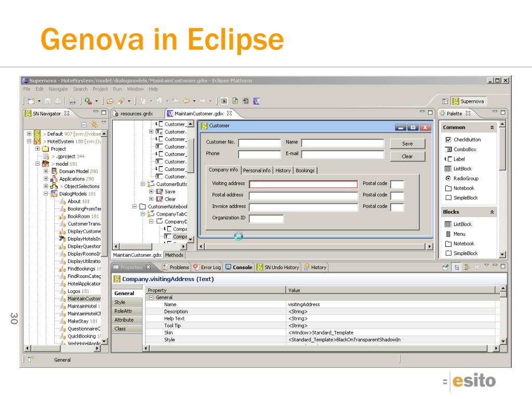This screenshot has width=532, height=399.
Task: Click the Run/External tools toolbar icon
Action: click(x=88, y=101)
